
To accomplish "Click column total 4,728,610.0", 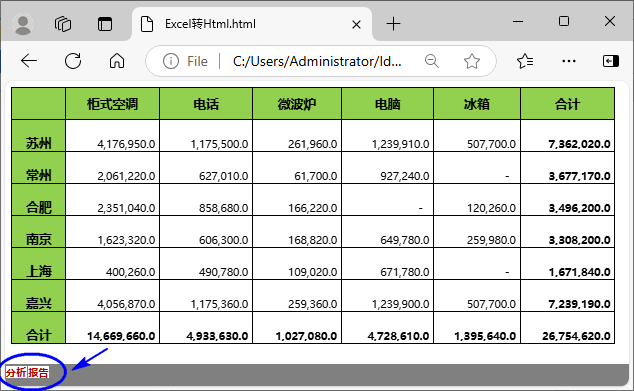I will [398, 336].
